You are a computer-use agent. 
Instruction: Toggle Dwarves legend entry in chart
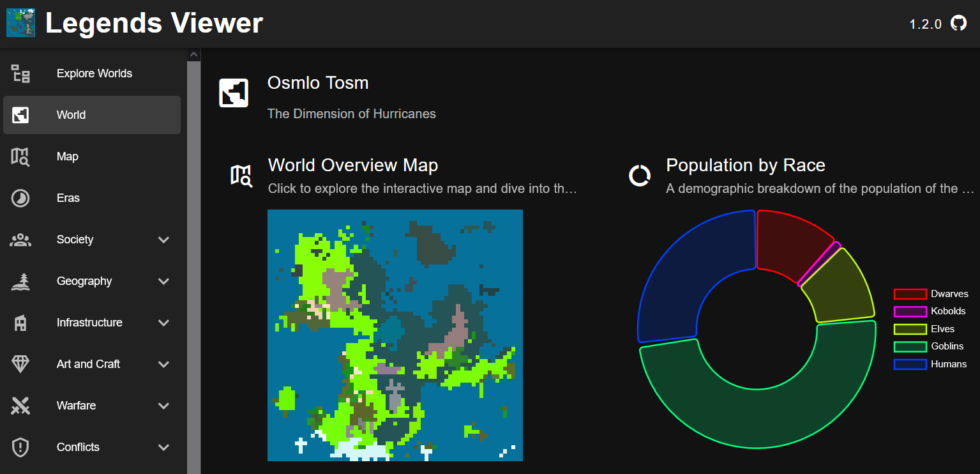930,294
